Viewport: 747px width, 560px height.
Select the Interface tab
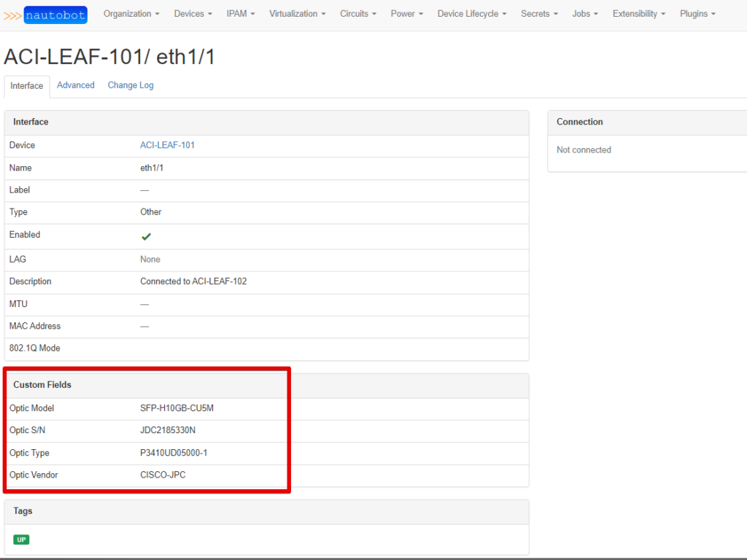click(27, 86)
